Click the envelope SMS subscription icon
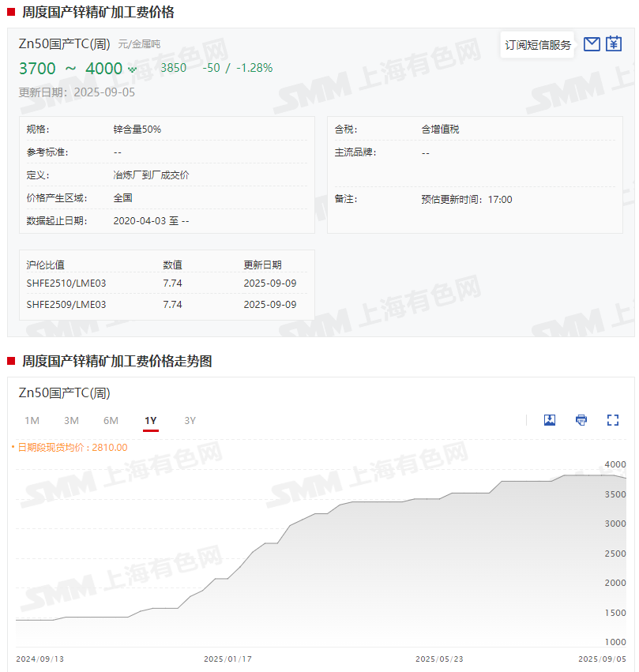The image size is (639, 672). 592,44
